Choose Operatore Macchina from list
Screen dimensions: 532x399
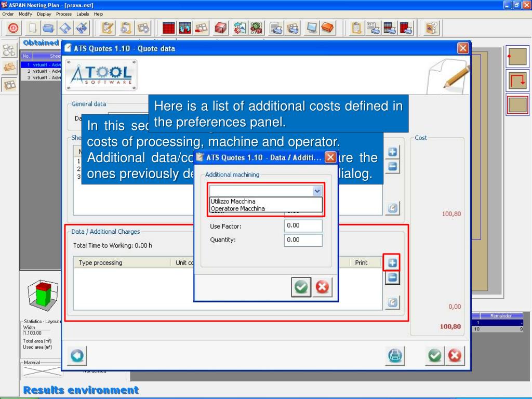(266, 209)
